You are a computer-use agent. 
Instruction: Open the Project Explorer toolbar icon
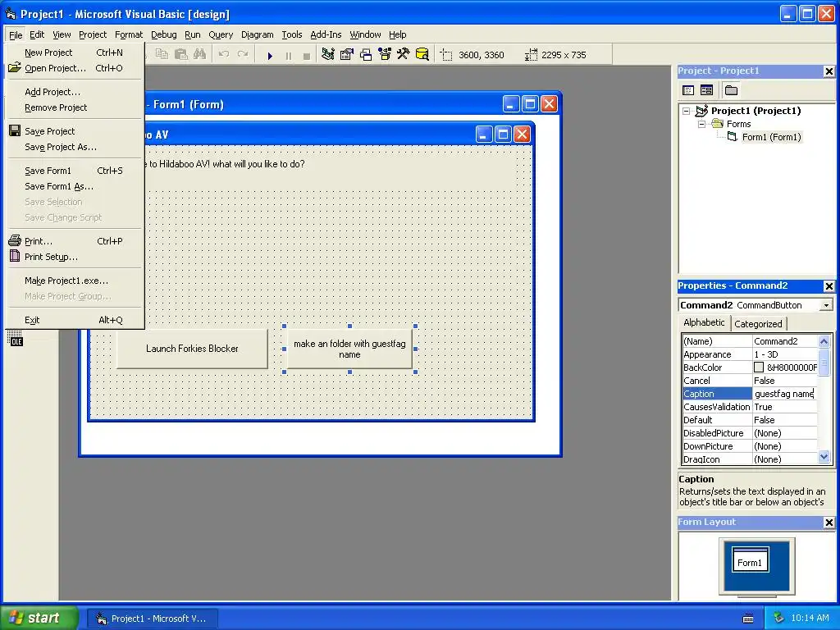328,54
